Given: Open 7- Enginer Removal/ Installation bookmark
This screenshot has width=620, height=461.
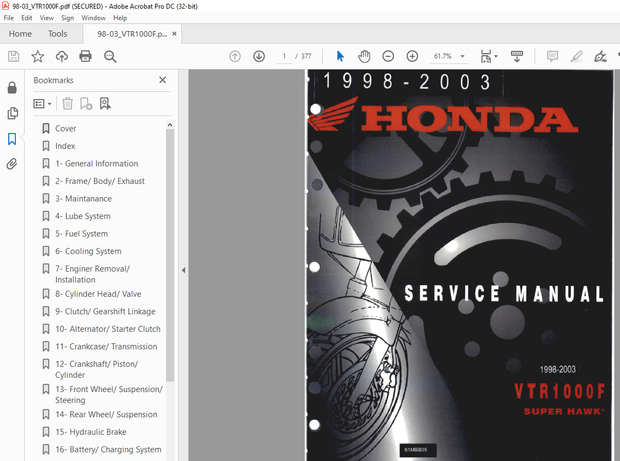Looking at the screenshot, I should (93, 274).
